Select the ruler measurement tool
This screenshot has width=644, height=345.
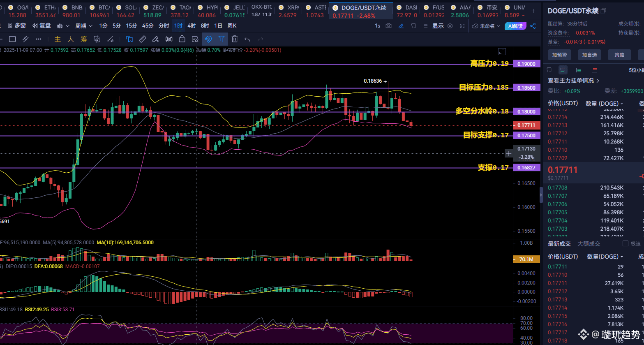(142, 39)
